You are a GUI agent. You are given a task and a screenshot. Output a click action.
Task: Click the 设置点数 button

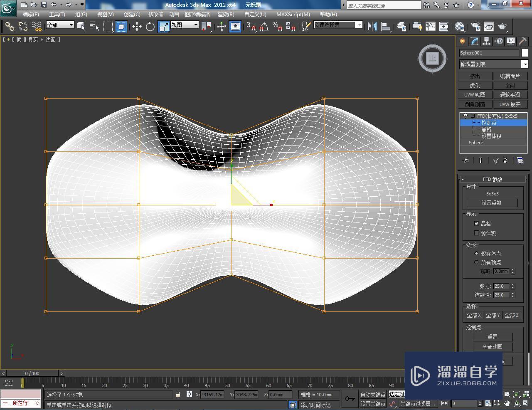493,203
